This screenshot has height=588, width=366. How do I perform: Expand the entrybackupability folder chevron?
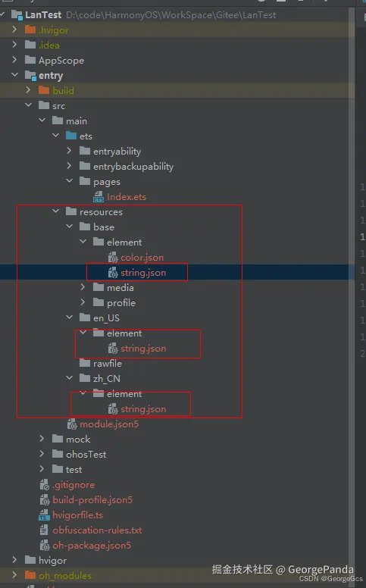70,165
